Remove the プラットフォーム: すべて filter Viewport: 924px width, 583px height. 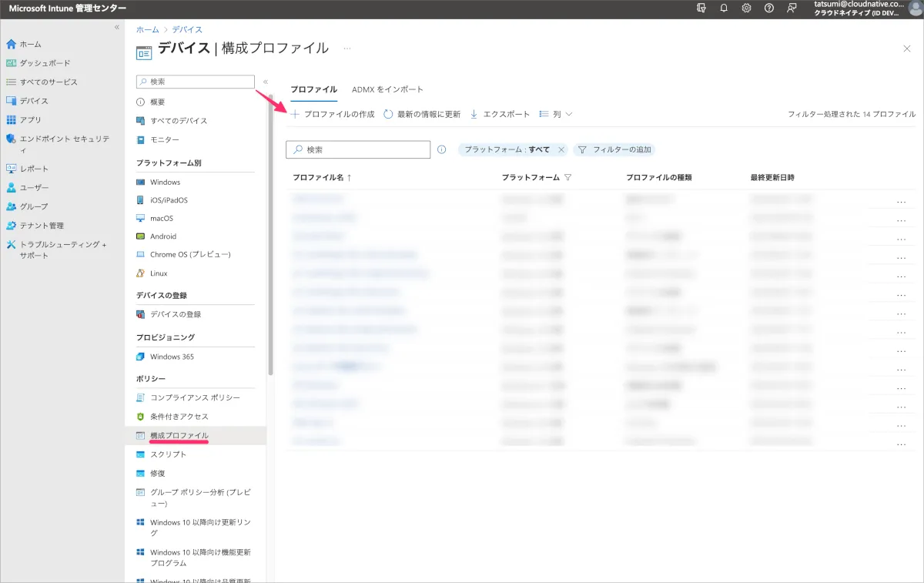561,149
